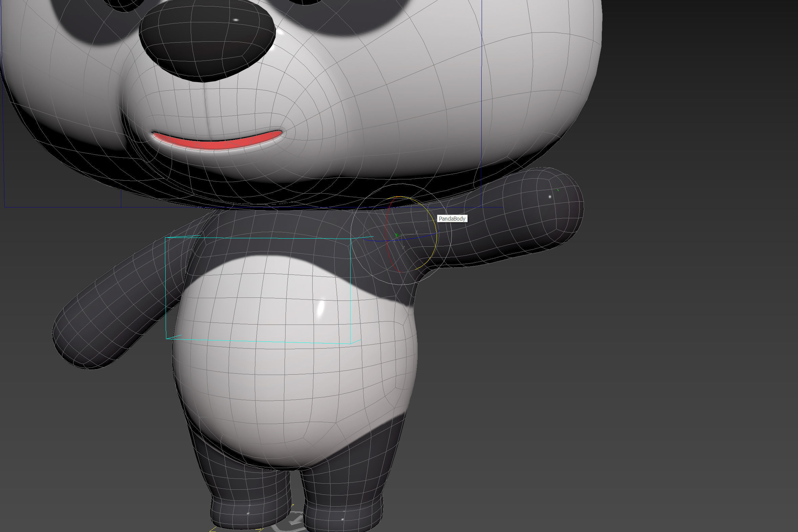Click the PandaBody tooltip label
Viewport: 798px width, 532px height.
pos(452,219)
